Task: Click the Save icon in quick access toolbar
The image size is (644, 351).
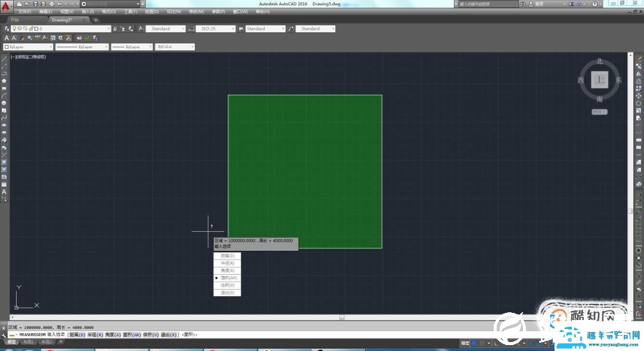Action: click(35, 4)
